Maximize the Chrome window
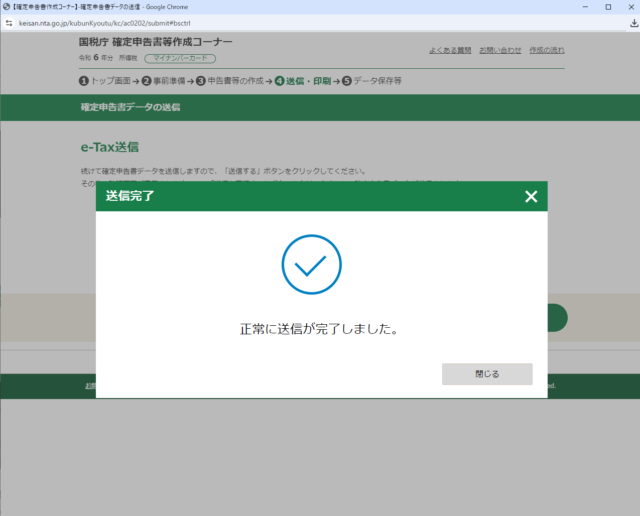Viewport: 640px width, 516px height. [x=608, y=6]
